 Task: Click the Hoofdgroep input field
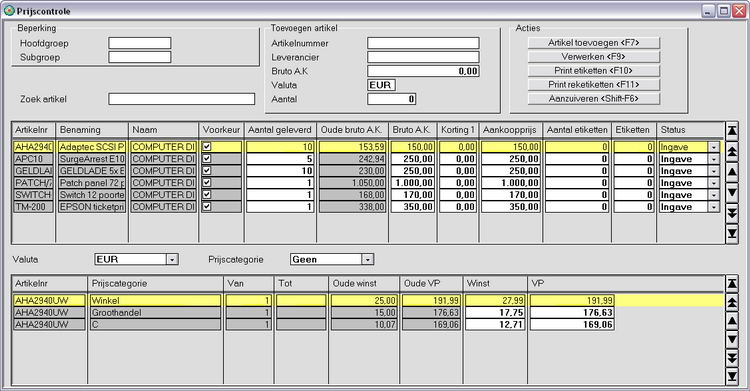(x=140, y=43)
